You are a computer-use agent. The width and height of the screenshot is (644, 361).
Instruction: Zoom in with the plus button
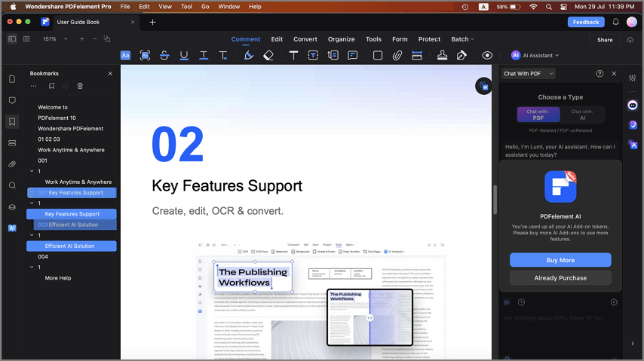pos(81,39)
